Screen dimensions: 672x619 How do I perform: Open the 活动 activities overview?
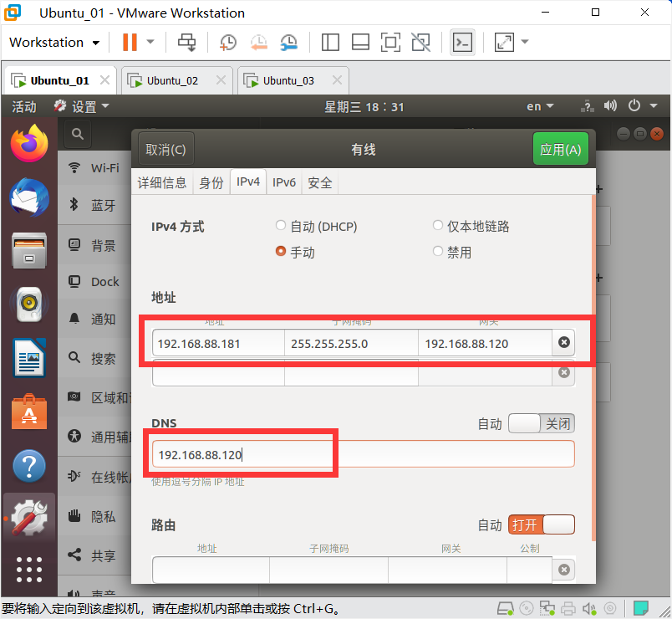[24, 106]
